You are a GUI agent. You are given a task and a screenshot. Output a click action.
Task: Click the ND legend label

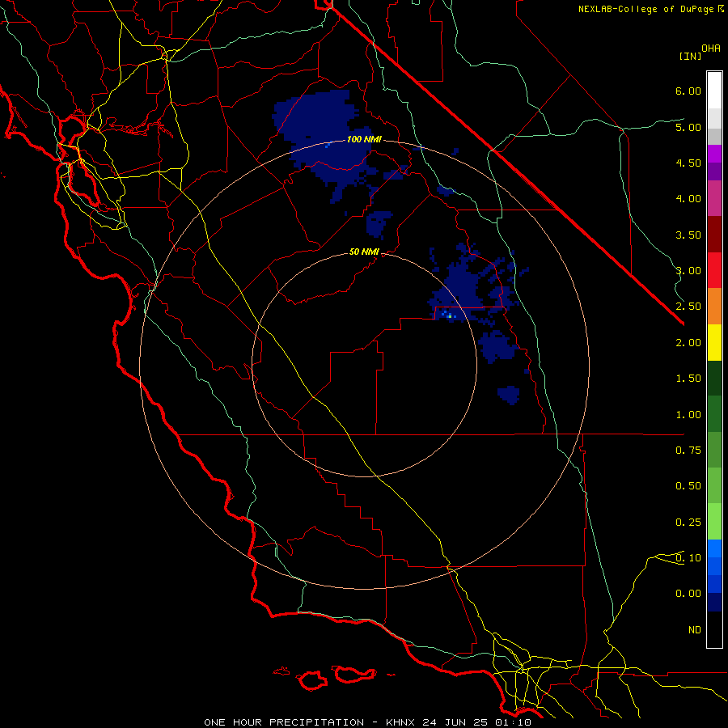click(695, 630)
